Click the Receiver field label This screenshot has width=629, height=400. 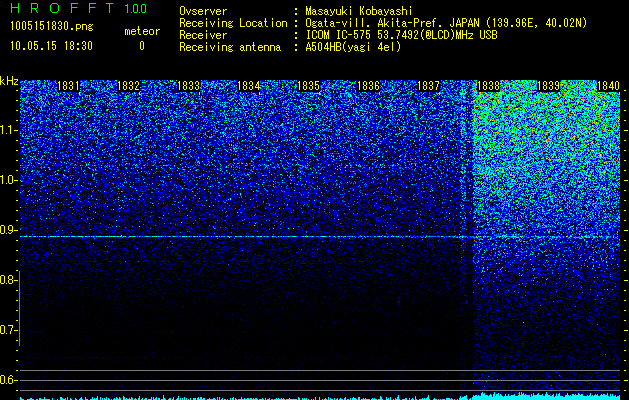(x=203, y=35)
